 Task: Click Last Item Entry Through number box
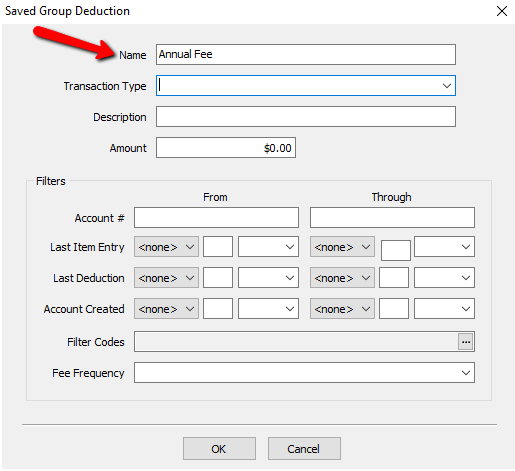coord(396,250)
